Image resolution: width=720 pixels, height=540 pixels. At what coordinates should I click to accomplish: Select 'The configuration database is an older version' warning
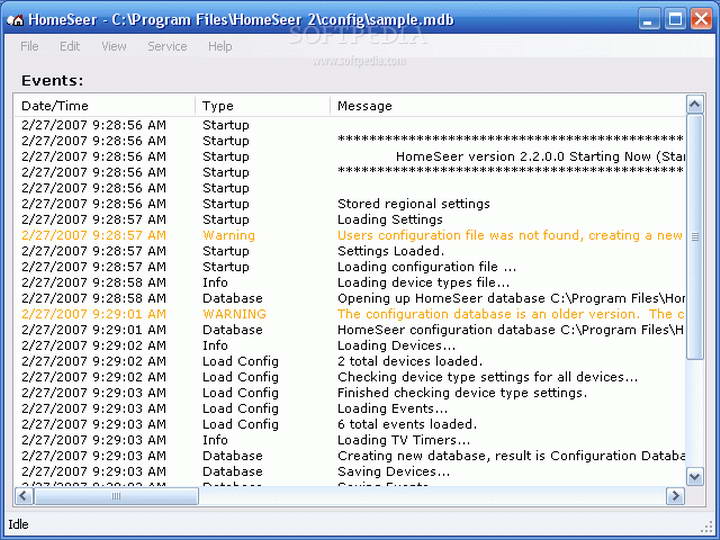(511, 314)
